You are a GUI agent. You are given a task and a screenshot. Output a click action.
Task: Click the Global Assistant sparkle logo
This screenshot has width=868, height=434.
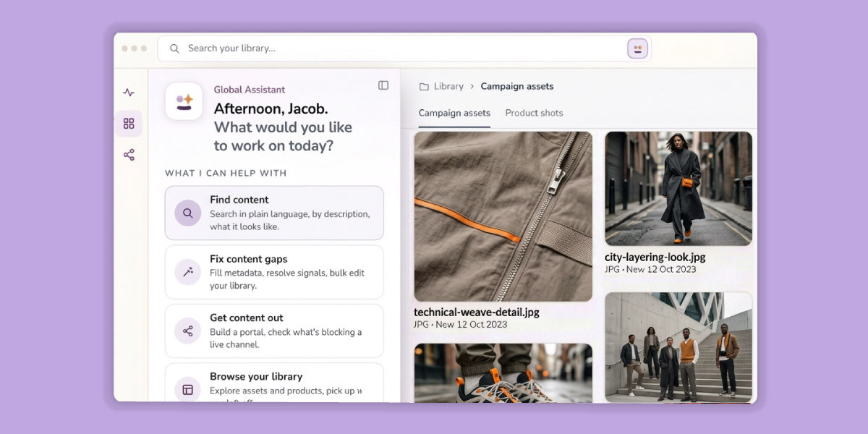(x=184, y=101)
